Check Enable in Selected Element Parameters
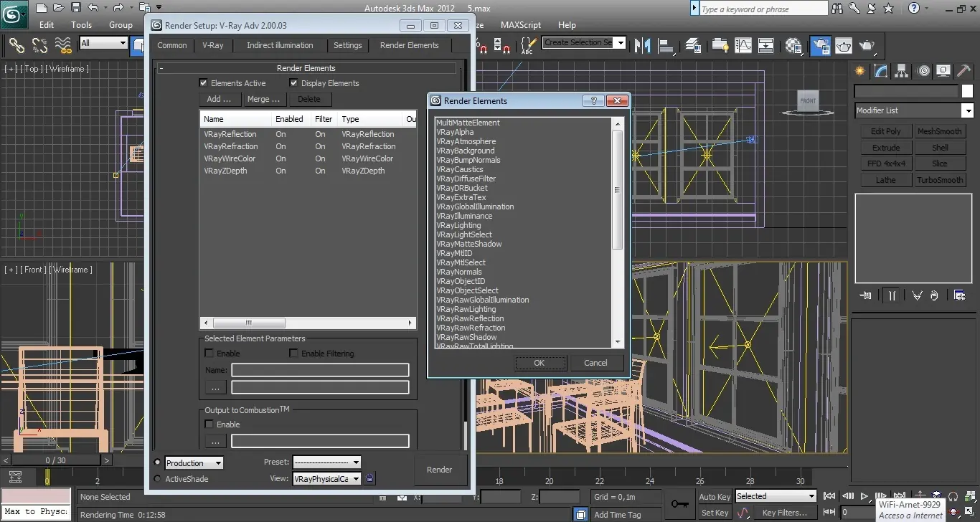Image resolution: width=980 pixels, height=522 pixels. (209, 353)
